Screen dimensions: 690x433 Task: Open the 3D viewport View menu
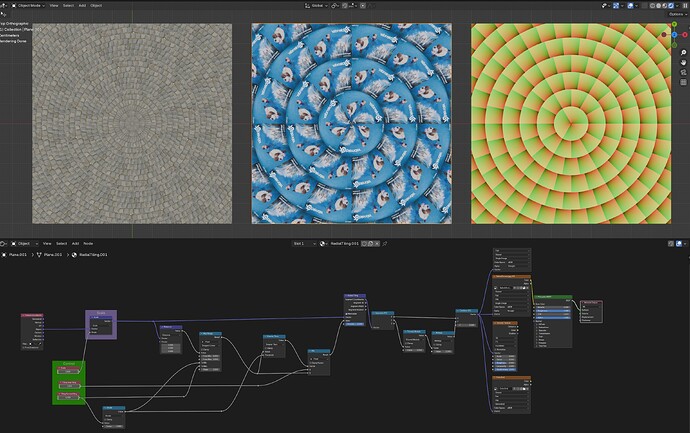coord(54,6)
